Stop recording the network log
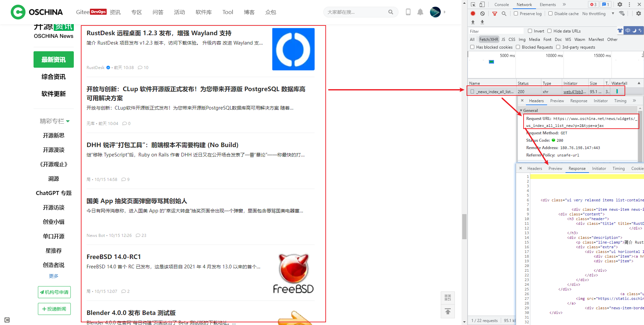Viewport: 644px width, 325px height. 473,13
